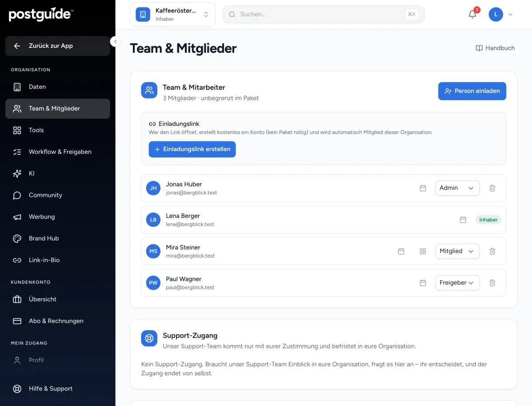Focus the Suchen search field
The width and height of the screenshot is (532, 406).
click(324, 14)
